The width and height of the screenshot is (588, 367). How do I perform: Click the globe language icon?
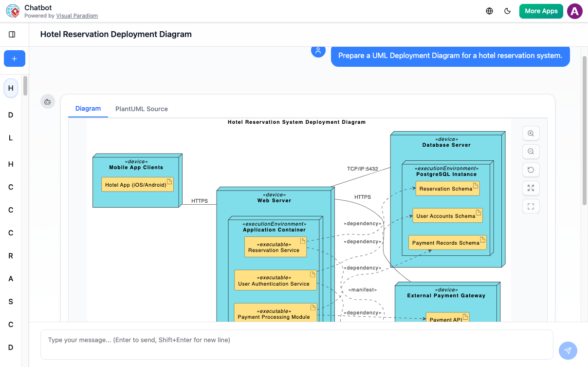pos(489,11)
